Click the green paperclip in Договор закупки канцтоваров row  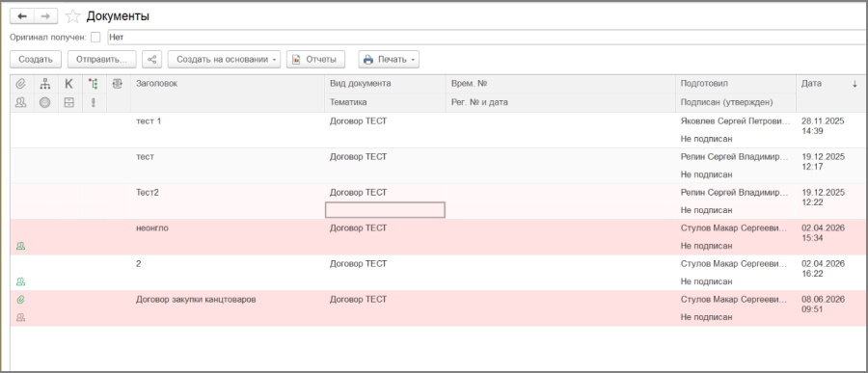[x=21, y=300]
